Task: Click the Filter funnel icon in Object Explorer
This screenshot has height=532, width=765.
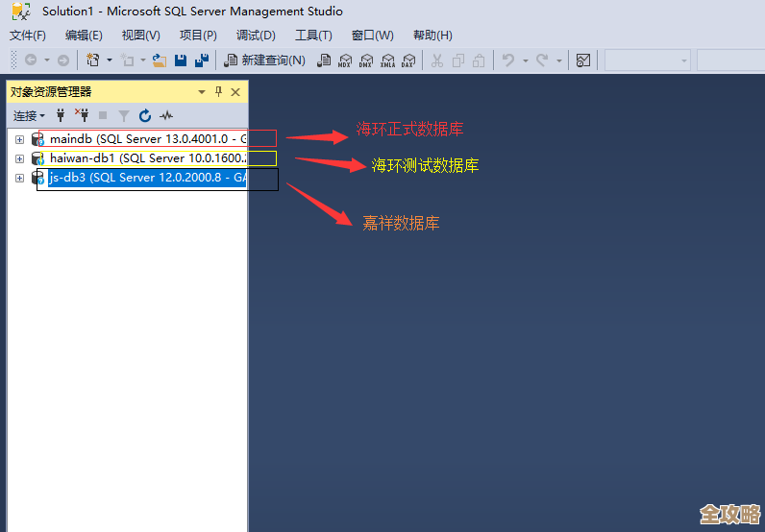Action: (124, 116)
